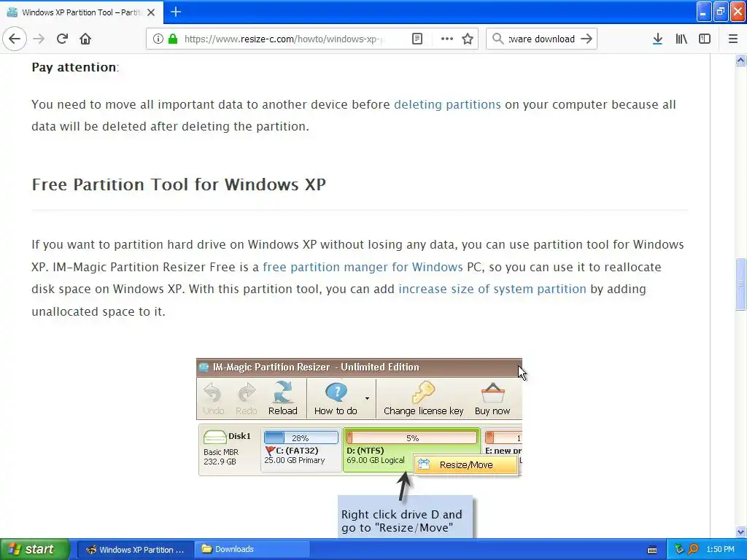Toggle reader view in address bar
Viewport: 747px width, 560px height.
417,39
